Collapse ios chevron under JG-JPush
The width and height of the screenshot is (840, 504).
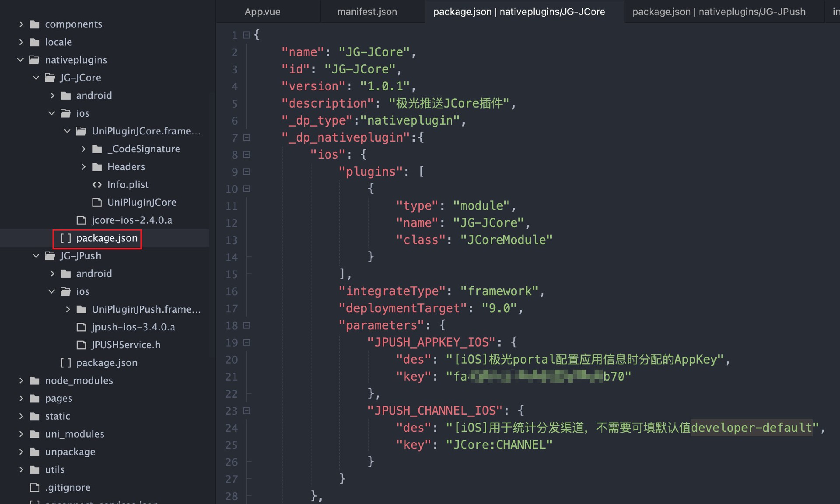(x=52, y=291)
